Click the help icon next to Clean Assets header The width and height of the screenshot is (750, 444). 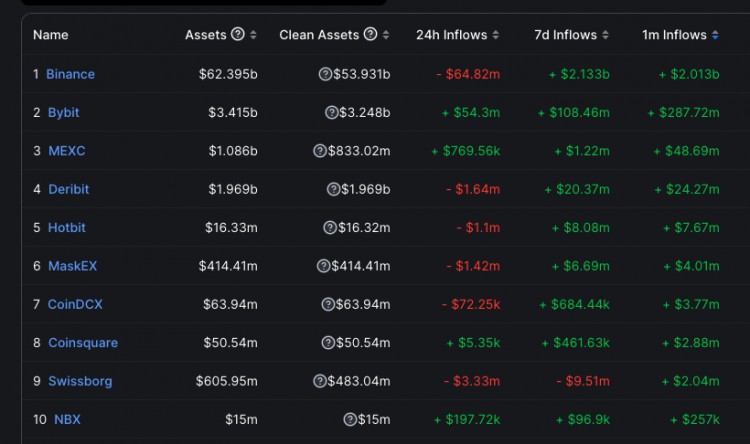[x=371, y=35]
